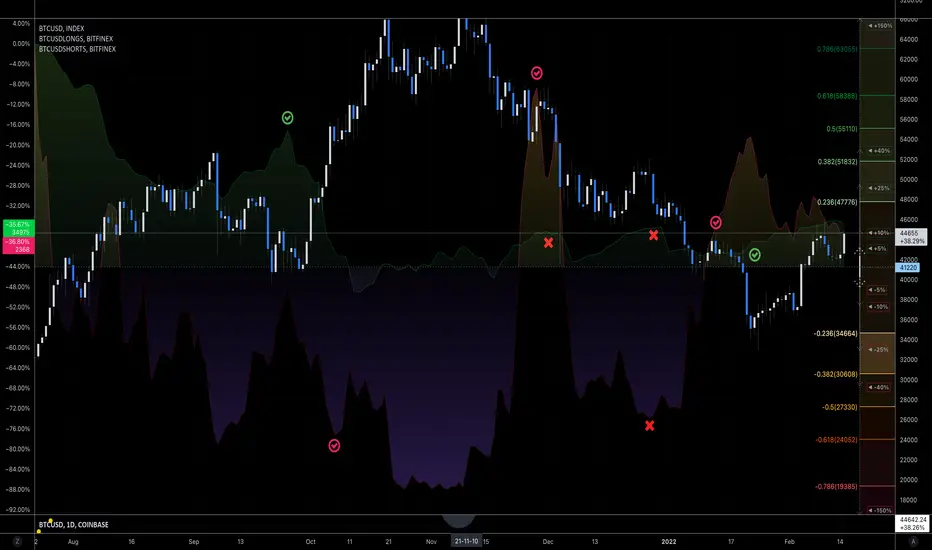Click the 44655 +38.29% price tag
This screenshot has width=932, height=550.
tap(912, 237)
